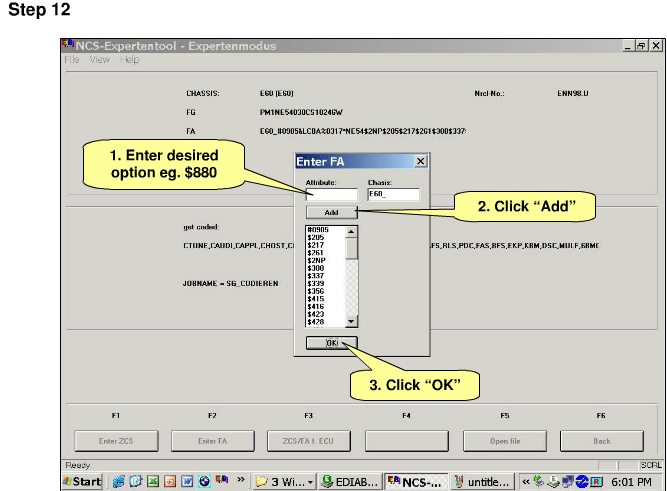Click OK in the Enter FA dialog

tap(332, 343)
